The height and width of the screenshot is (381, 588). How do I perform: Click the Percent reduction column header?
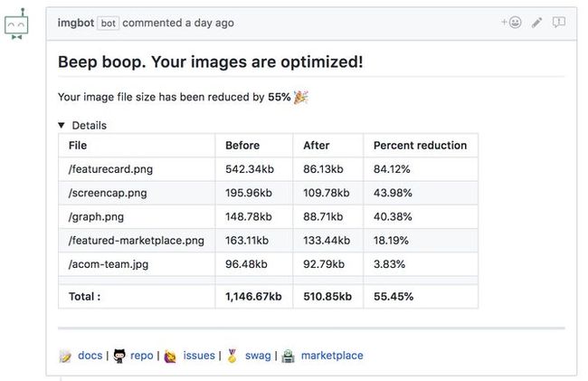(420, 146)
